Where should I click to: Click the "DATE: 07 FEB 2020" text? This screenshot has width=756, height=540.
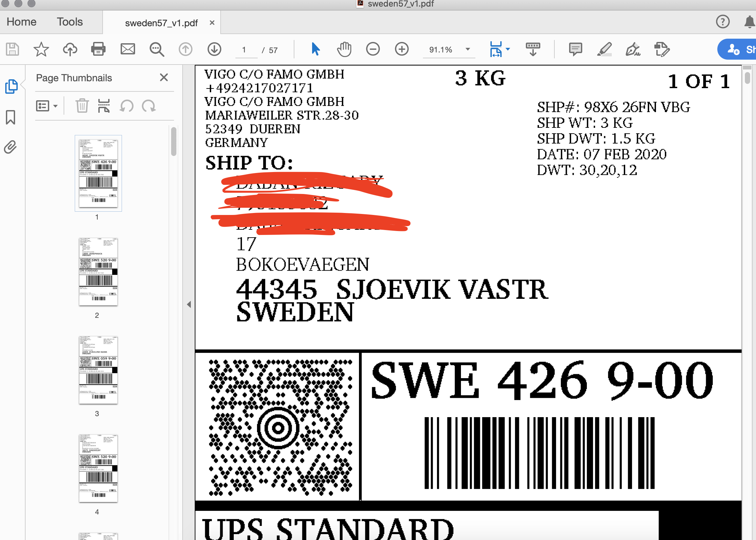[x=602, y=154]
